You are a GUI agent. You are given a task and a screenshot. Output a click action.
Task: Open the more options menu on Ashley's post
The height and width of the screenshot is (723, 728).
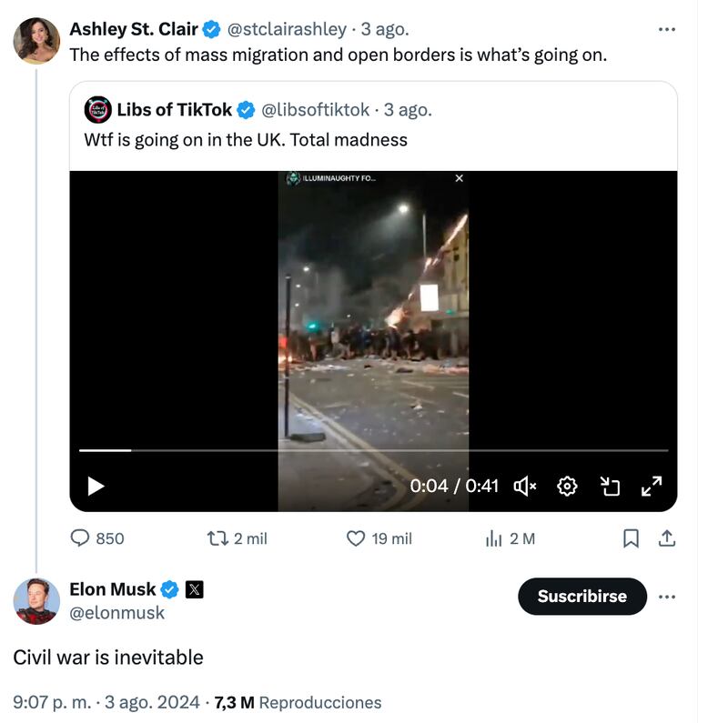(x=665, y=30)
